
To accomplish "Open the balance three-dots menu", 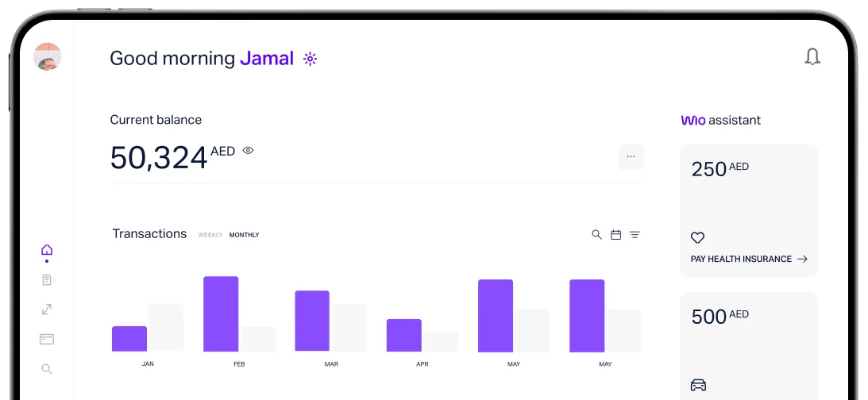I will coord(631,157).
